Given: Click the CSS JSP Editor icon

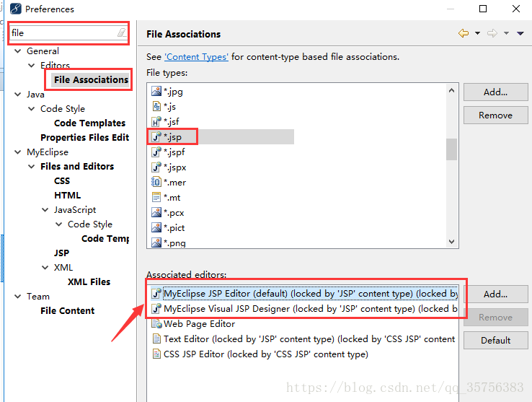Looking at the screenshot, I should [x=156, y=354].
